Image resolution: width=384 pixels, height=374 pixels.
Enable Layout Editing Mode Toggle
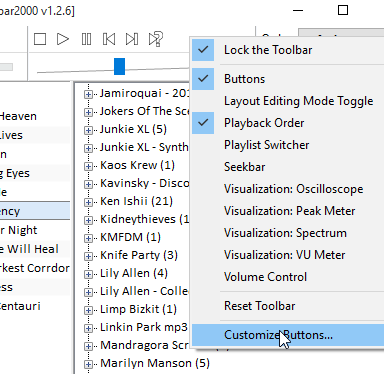point(288,101)
